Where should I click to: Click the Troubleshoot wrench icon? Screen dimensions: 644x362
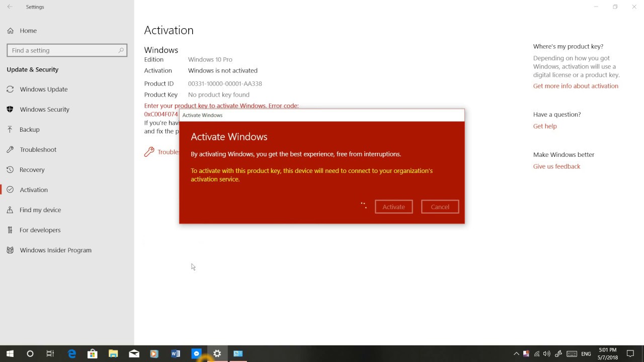click(149, 152)
